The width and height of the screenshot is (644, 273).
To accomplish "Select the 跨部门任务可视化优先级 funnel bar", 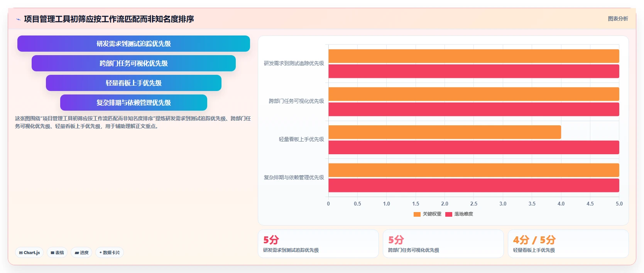I will point(134,63).
